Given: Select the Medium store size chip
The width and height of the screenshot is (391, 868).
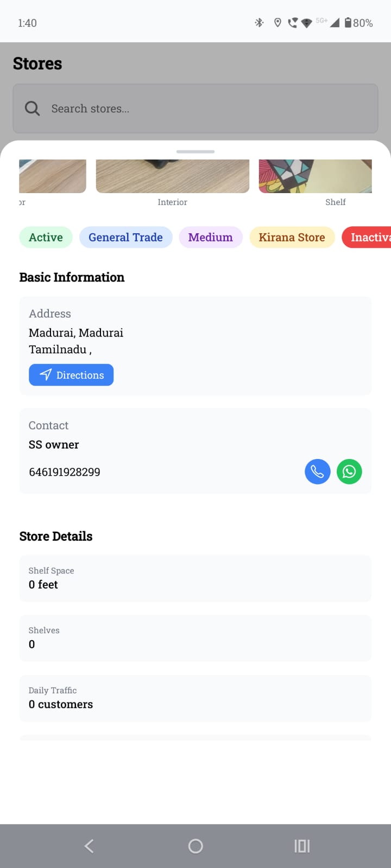Looking at the screenshot, I should pyautogui.click(x=211, y=237).
